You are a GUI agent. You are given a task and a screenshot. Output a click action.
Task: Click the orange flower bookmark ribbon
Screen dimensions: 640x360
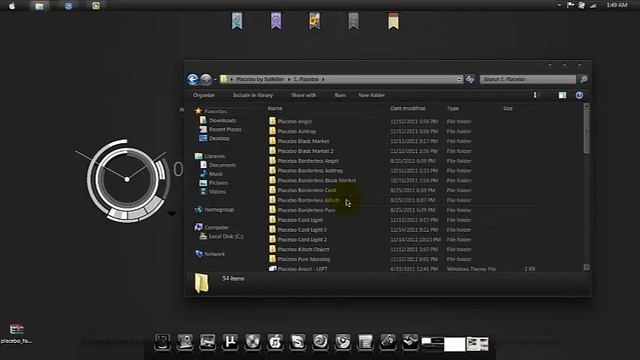tap(314, 21)
